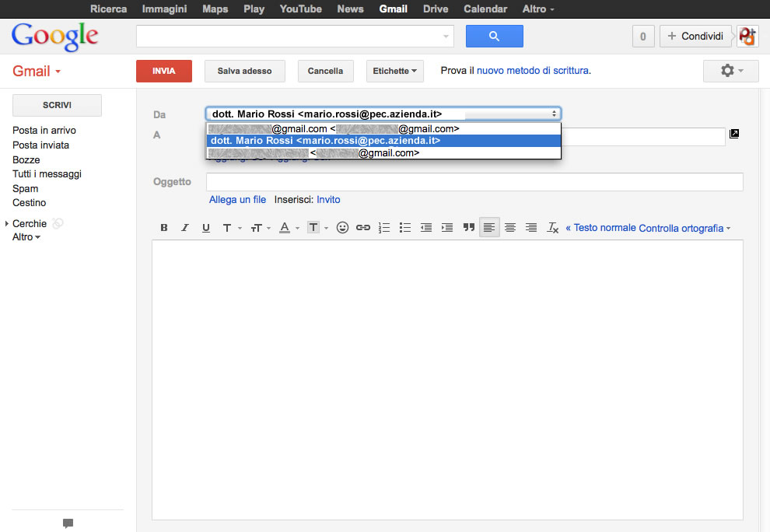Click the Allega un file link
The image size is (770, 532).
[x=237, y=200]
